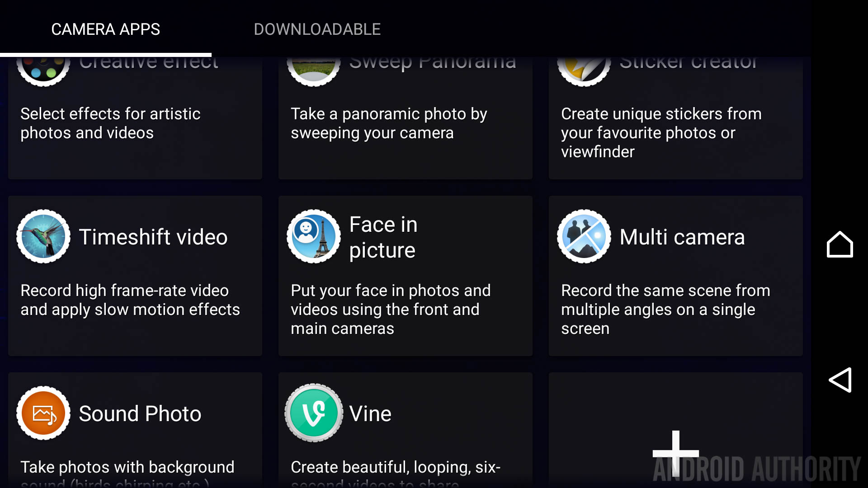Open the orange Sound Photo icon
This screenshot has height=488, width=868.
(x=43, y=413)
